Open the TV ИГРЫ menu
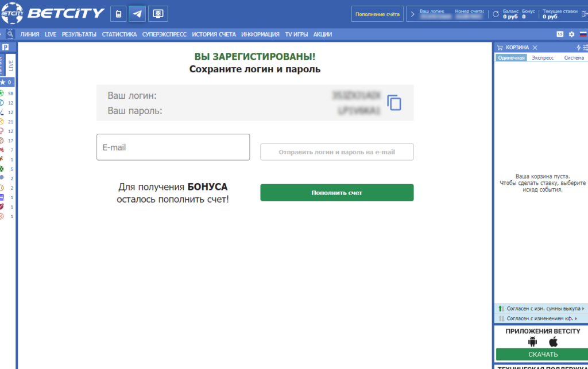The width and height of the screenshot is (588, 369). 296,34
